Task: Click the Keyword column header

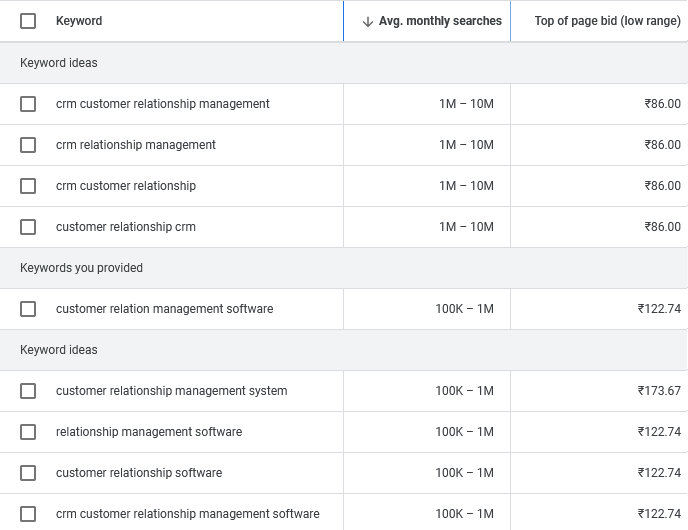Action: point(79,21)
